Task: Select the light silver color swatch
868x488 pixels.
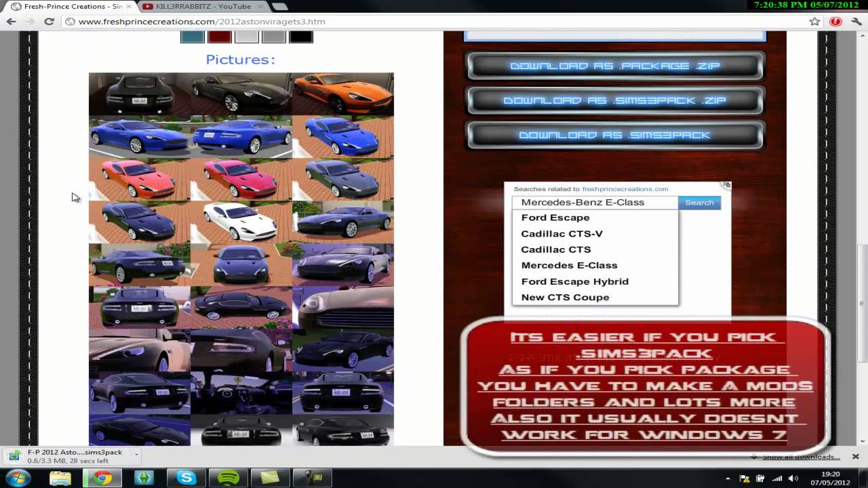Action: [246, 37]
